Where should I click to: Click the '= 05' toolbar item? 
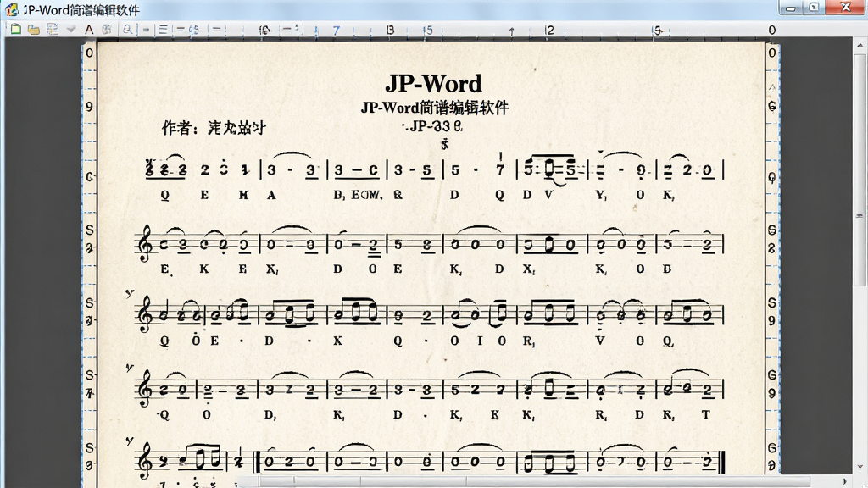[x=187, y=30]
